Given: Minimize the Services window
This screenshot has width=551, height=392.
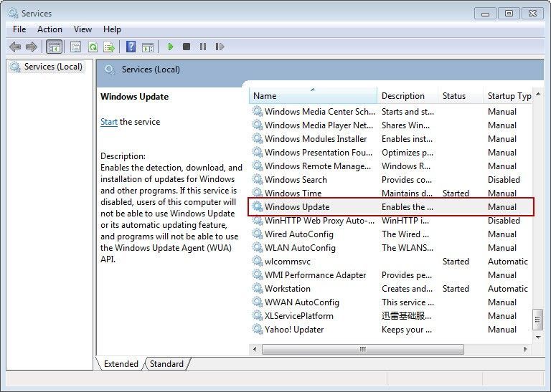Looking at the screenshot, I should (485, 14).
